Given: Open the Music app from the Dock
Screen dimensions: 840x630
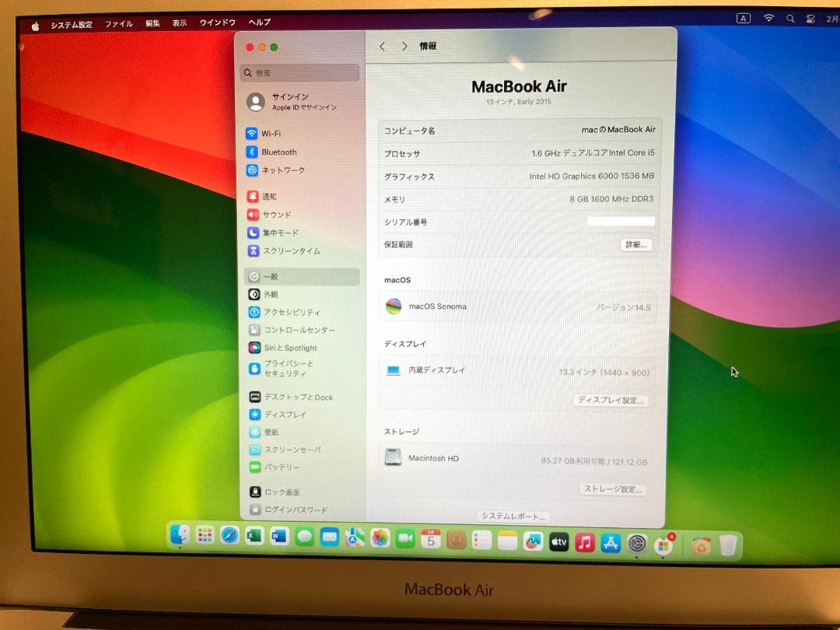Looking at the screenshot, I should click(x=584, y=540).
